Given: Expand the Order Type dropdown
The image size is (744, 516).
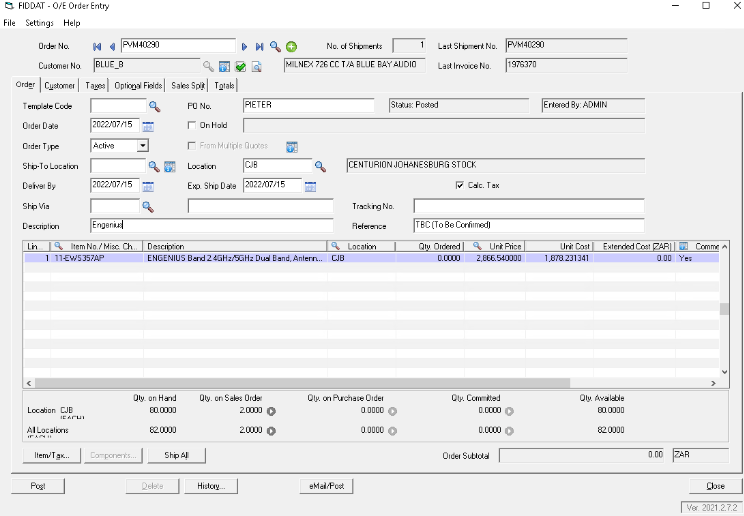Looking at the screenshot, I should 143,145.
